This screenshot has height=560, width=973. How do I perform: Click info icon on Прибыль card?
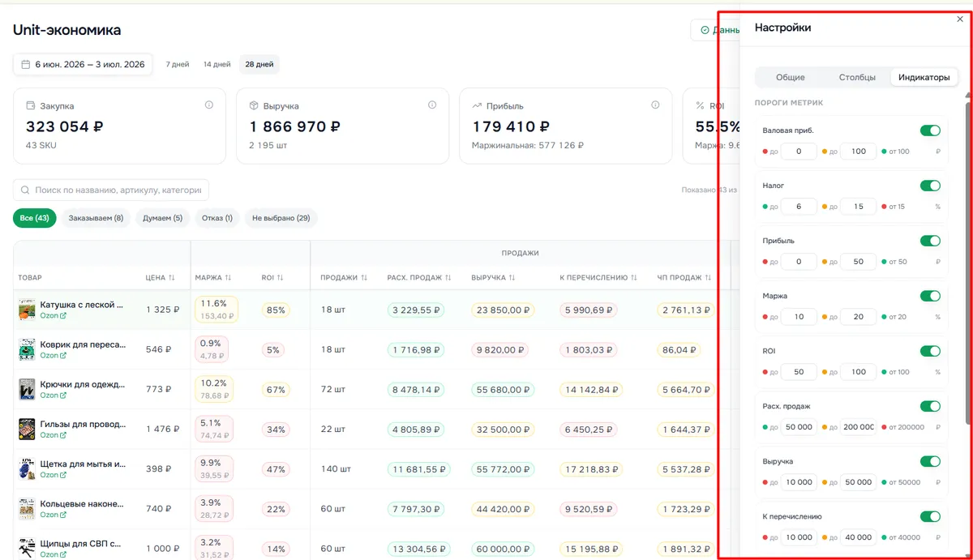655,105
